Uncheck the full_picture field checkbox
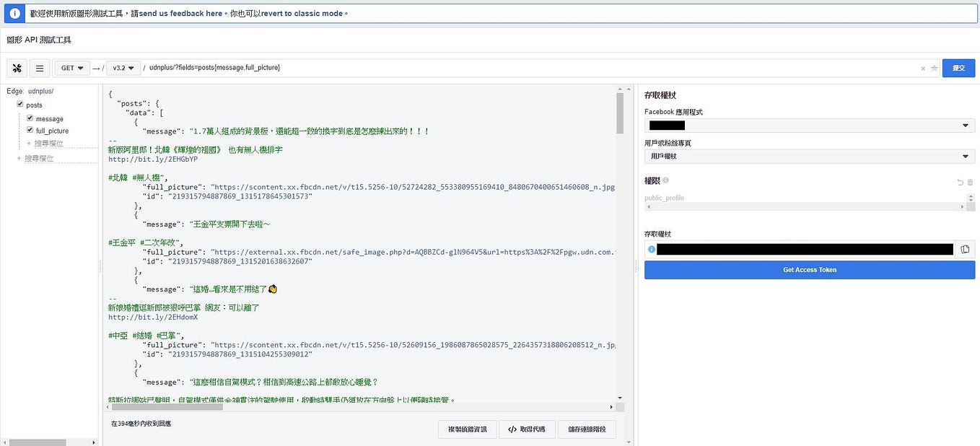This screenshot has height=446, width=980. tap(30, 131)
